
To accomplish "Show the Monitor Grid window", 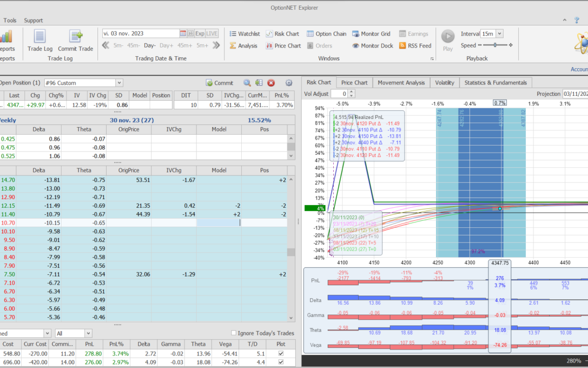I will coord(372,34).
